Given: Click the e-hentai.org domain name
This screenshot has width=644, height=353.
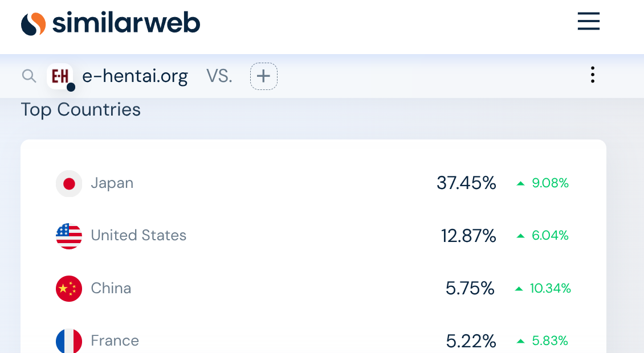Looking at the screenshot, I should point(135,76).
